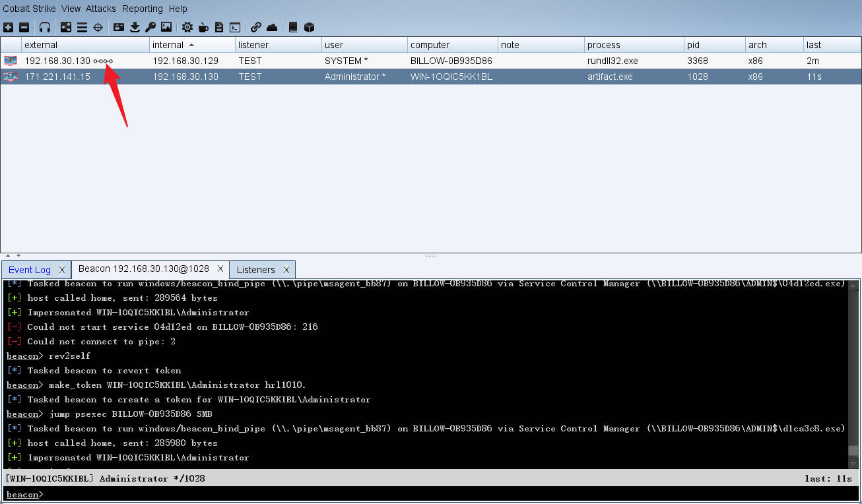Viewport: 862px width, 504px height.
Task: Connect to a new team server (plus icon)
Action: [x=8, y=27]
